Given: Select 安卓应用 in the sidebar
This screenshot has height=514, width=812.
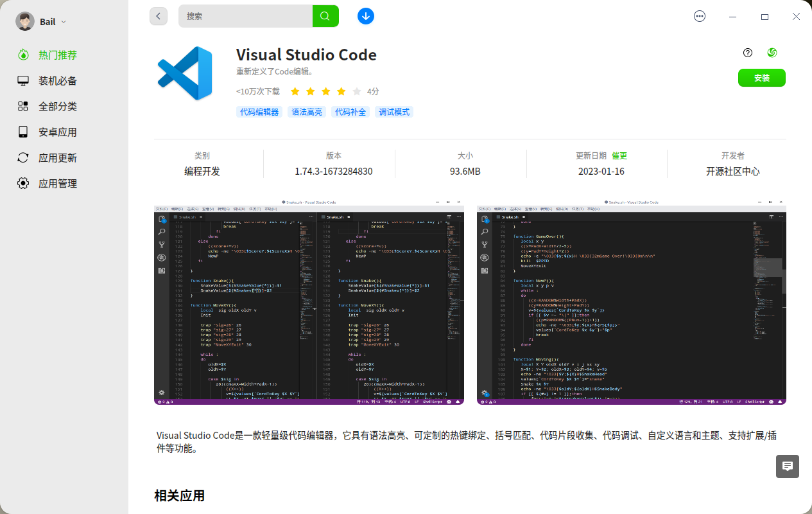Looking at the screenshot, I should click(x=23, y=132).
